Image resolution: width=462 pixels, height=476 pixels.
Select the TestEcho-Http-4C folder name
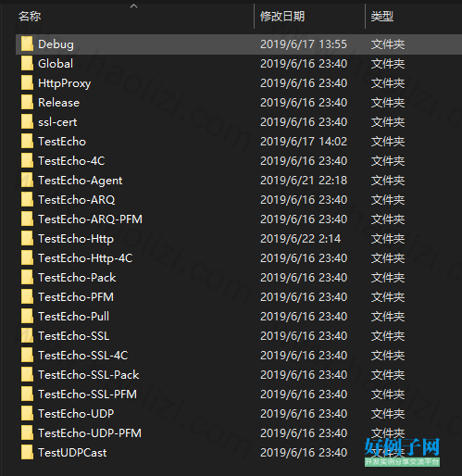(85, 258)
